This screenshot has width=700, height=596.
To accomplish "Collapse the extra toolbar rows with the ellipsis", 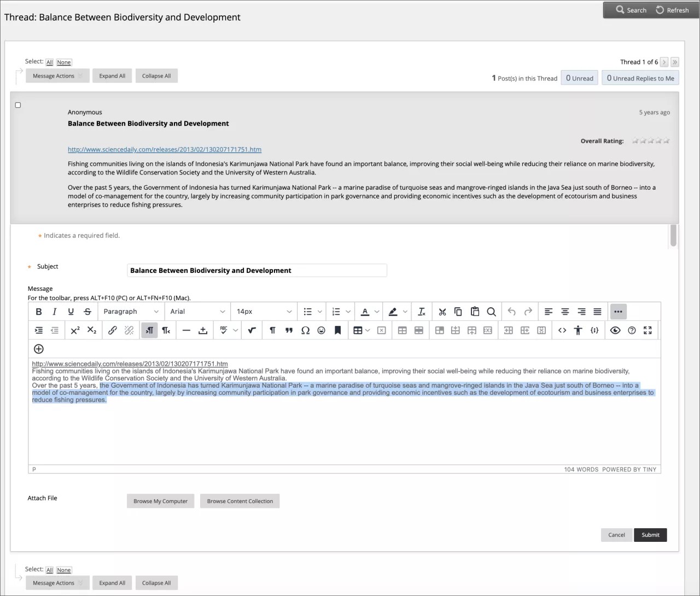I will (618, 312).
